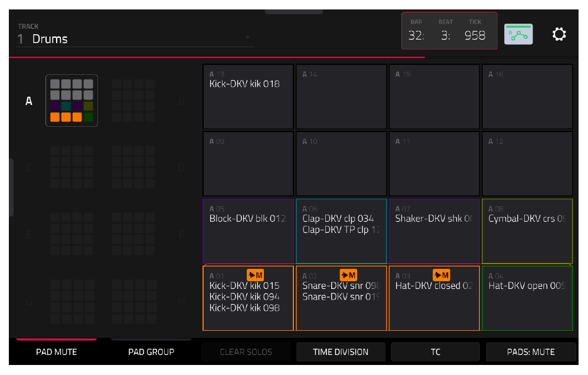
Task: Mute pad A01 Kick-DKV kik 015
Action: pos(248,298)
